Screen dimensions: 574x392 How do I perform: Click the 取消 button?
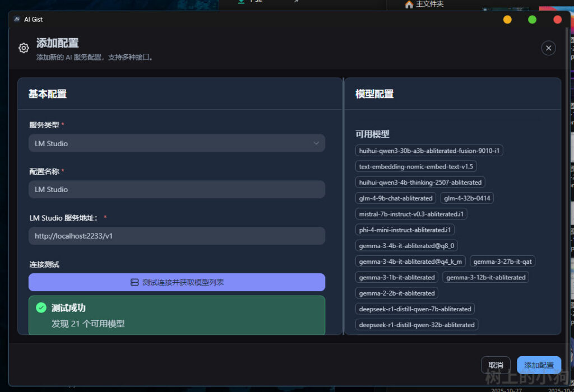pos(496,365)
